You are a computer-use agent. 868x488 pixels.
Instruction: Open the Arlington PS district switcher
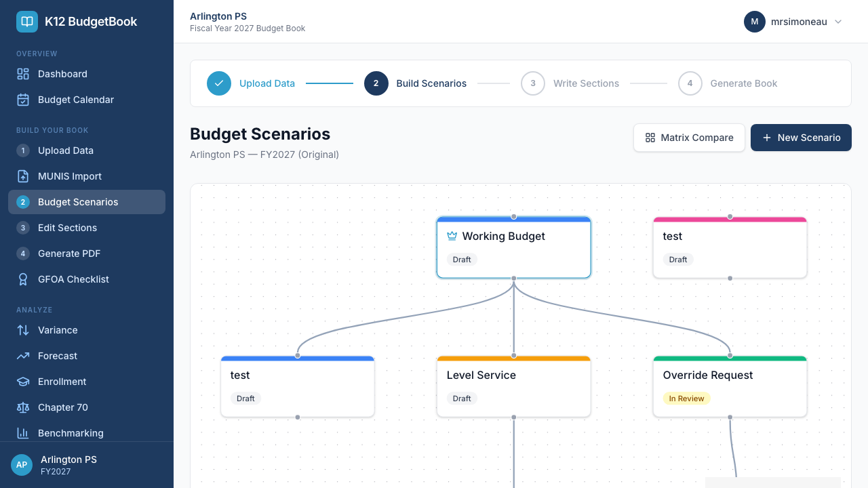click(87, 465)
